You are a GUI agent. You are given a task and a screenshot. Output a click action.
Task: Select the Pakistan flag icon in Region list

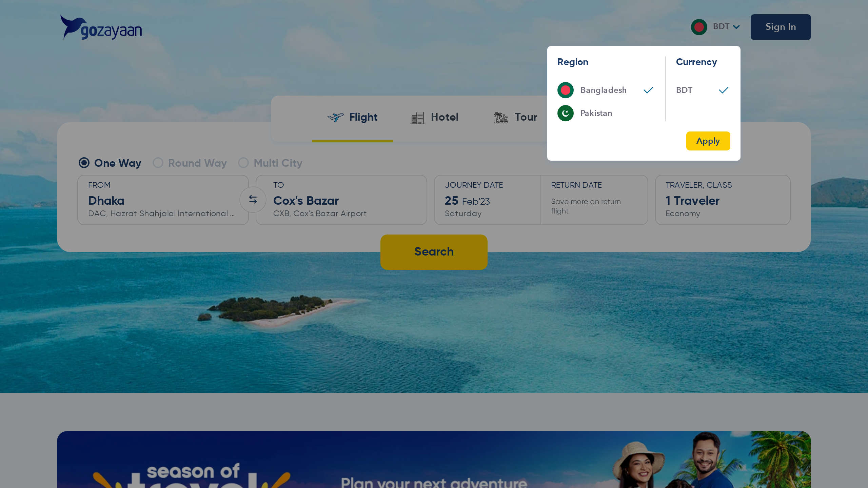pyautogui.click(x=565, y=113)
